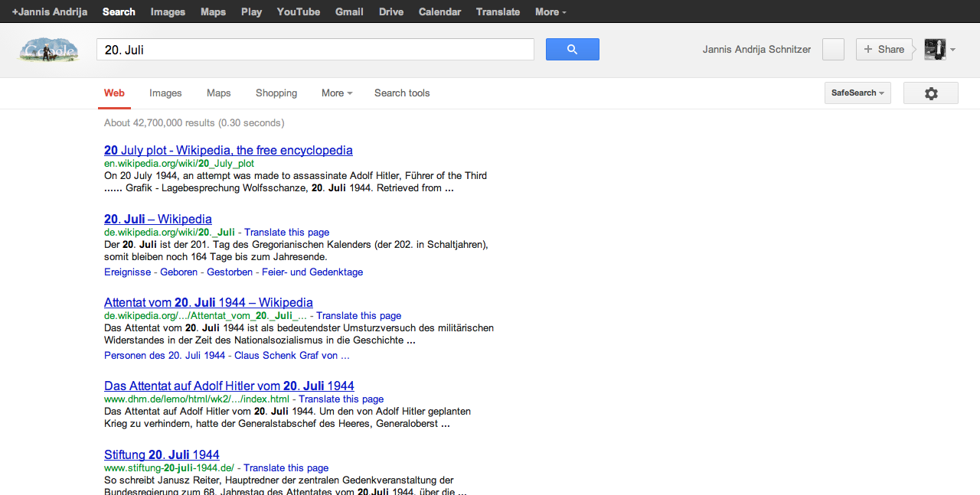Open the empty notifications box

click(833, 49)
